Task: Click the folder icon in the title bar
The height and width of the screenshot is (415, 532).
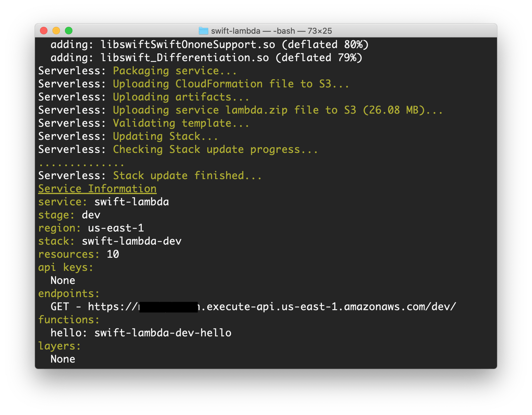Action: 204,31
